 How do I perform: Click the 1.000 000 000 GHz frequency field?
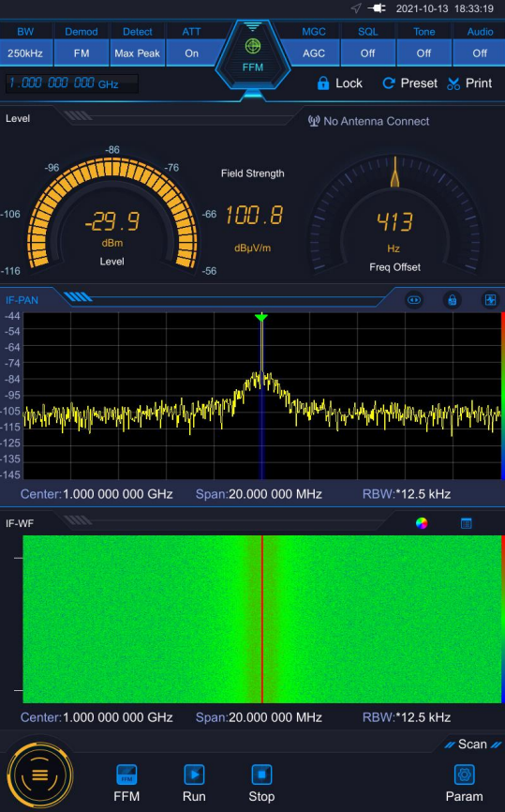tap(72, 83)
